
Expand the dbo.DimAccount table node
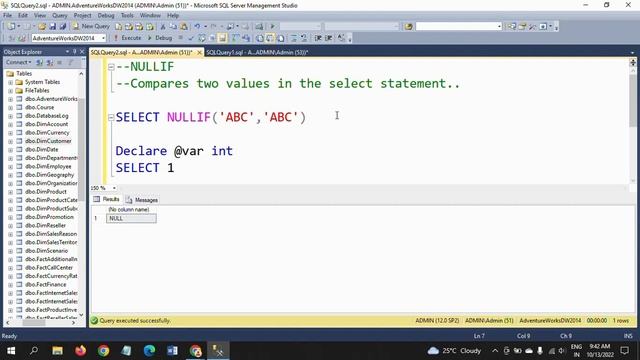click(10, 124)
